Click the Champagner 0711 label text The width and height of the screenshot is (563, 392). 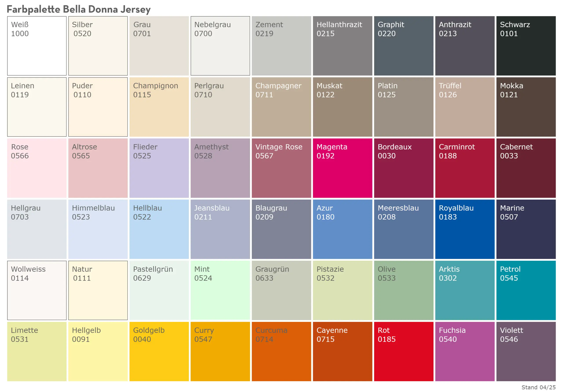(x=278, y=90)
